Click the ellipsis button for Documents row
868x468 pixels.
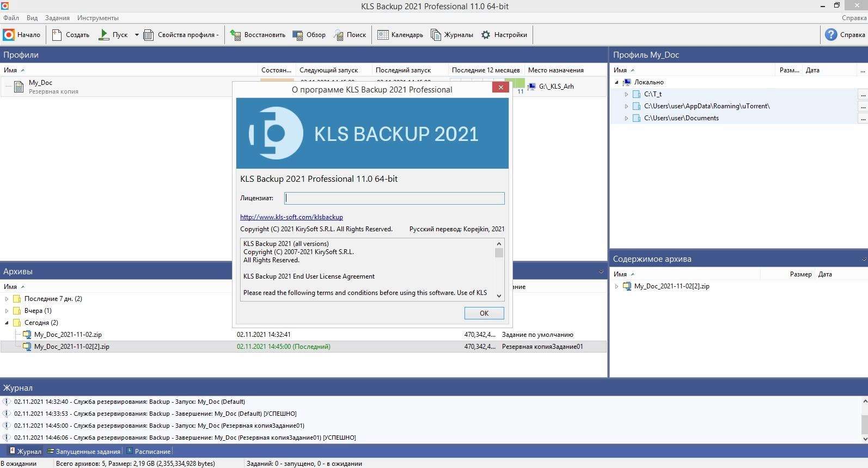point(863,118)
